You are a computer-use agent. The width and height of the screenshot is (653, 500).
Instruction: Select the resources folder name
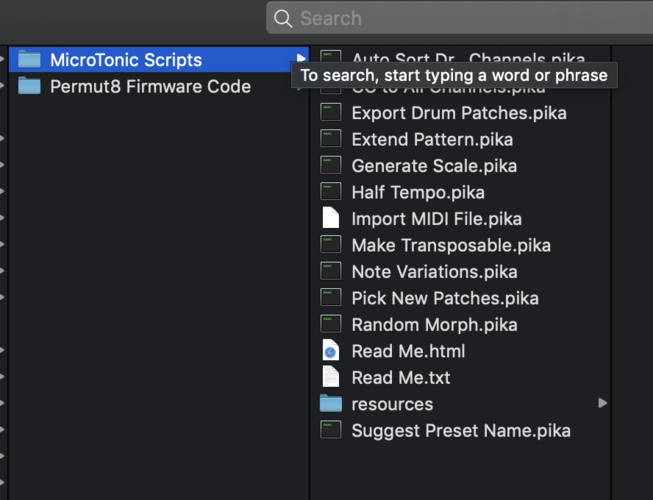(392, 404)
